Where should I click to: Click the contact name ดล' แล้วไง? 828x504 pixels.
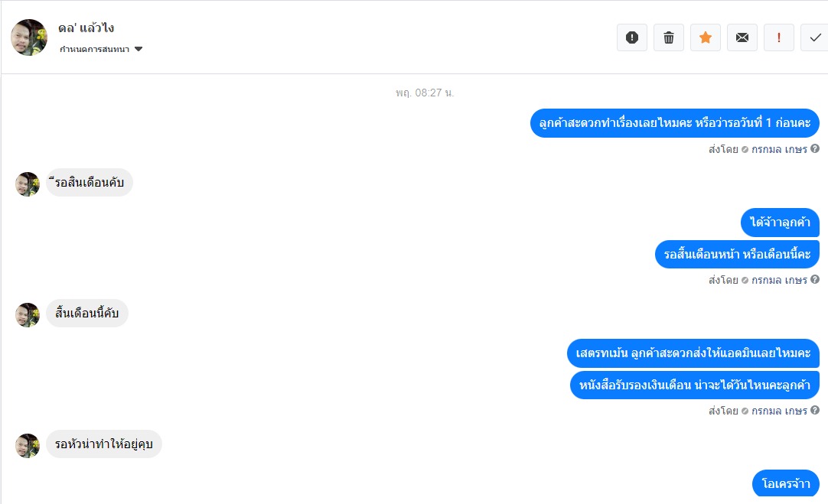pyautogui.click(x=86, y=28)
